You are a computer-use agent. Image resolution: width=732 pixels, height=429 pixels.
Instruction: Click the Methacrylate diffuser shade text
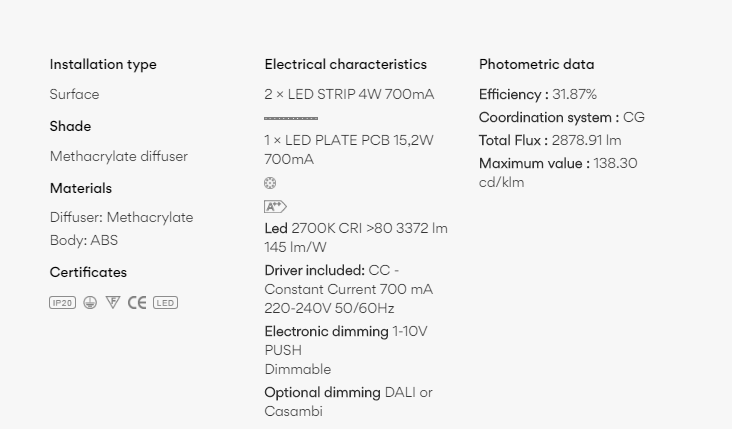point(119,156)
